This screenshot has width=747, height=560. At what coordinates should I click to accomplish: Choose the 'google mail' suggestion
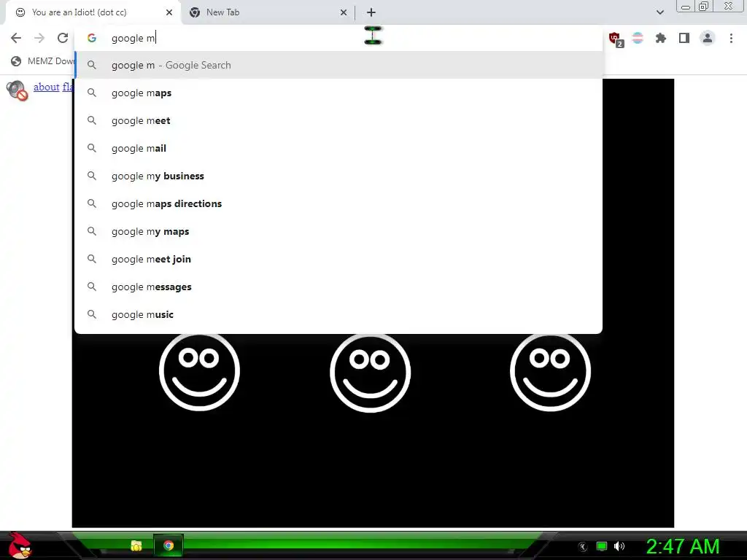(x=338, y=148)
